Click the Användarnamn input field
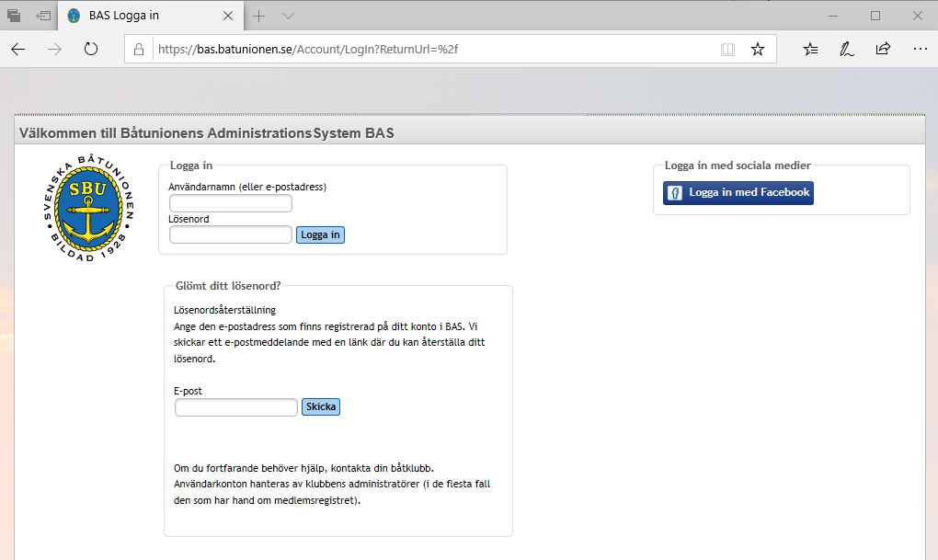The height and width of the screenshot is (560, 938). coord(230,203)
